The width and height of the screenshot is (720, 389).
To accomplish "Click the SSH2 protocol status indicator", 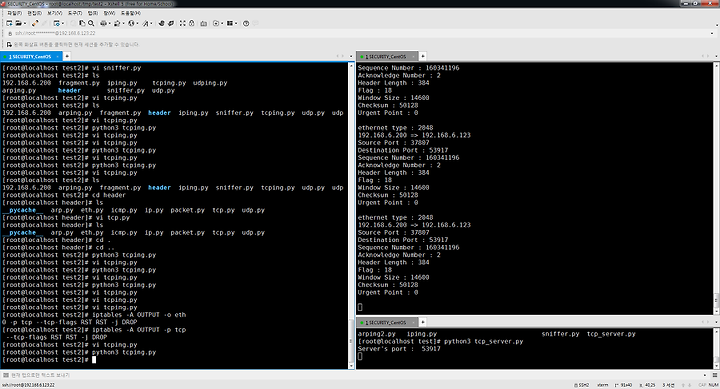I will coord(581,385).
